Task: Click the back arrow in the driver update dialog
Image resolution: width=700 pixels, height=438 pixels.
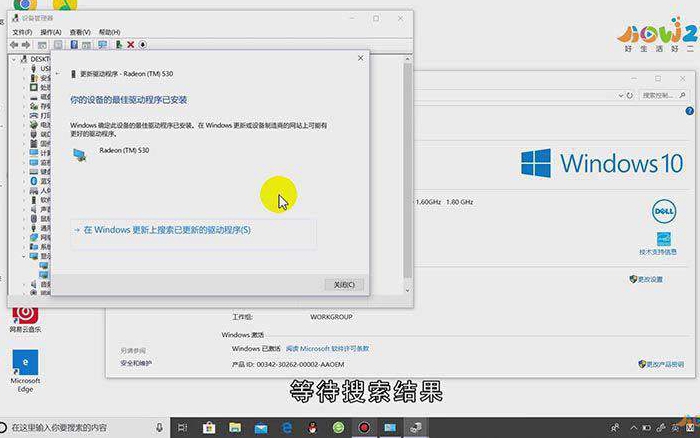Action: coord(58,74)
